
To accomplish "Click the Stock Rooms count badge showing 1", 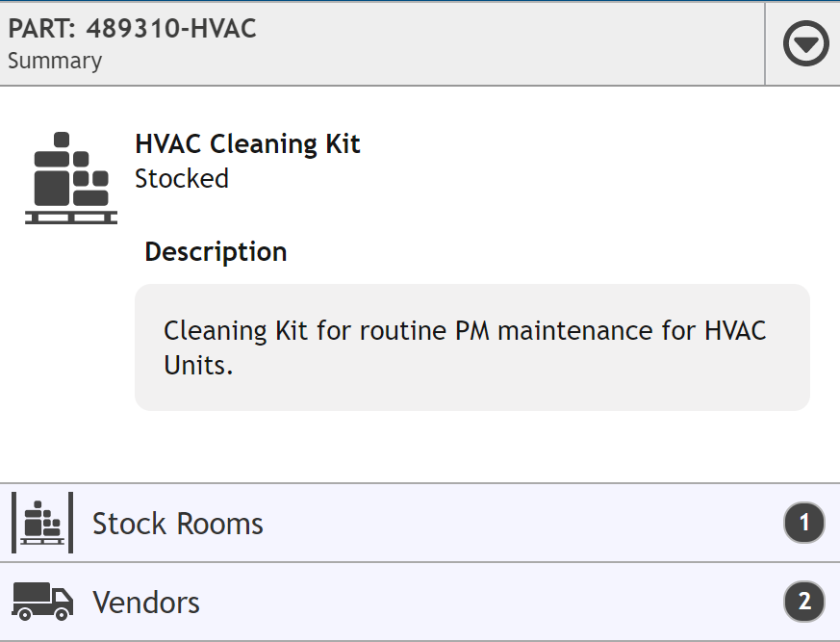I will [804, 523].
